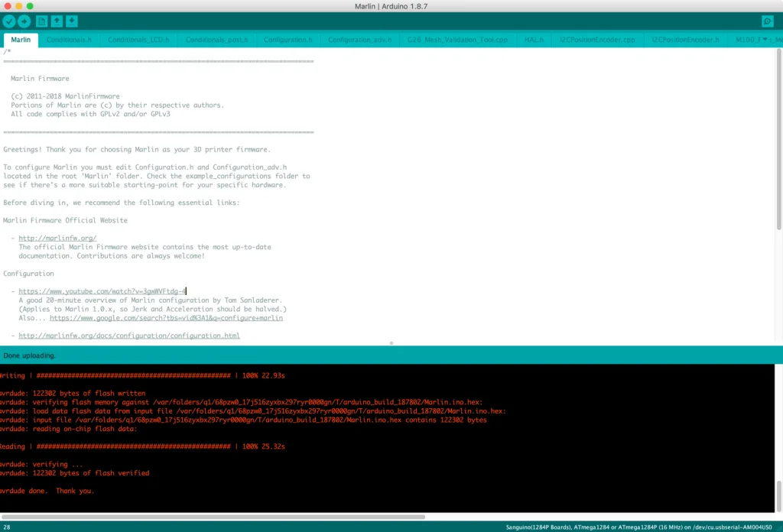Click the Open sketch up-arrow icon
783x532 pixels.
pyautogui.click(x=57, y=21)
